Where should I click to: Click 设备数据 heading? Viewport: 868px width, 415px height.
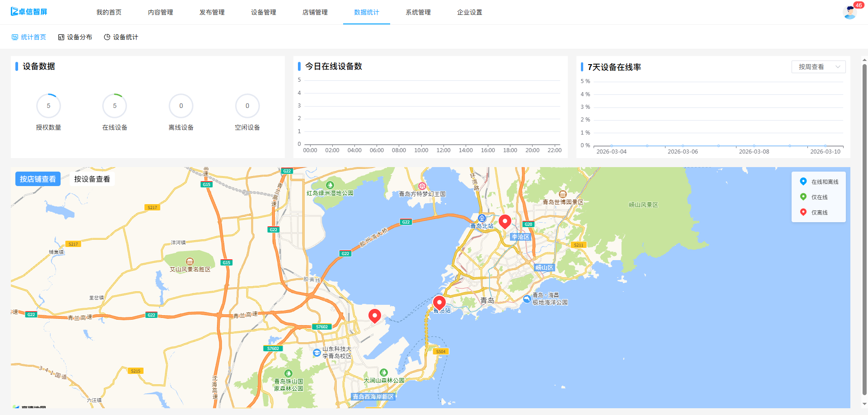[39, 66]
